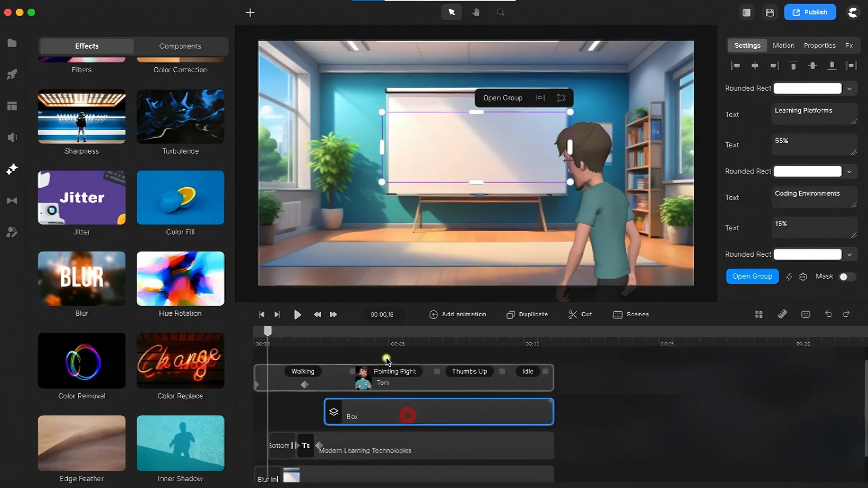The image size is (868, 488).
Task: Open the Settings tab
Action: (x=747, y=46)
